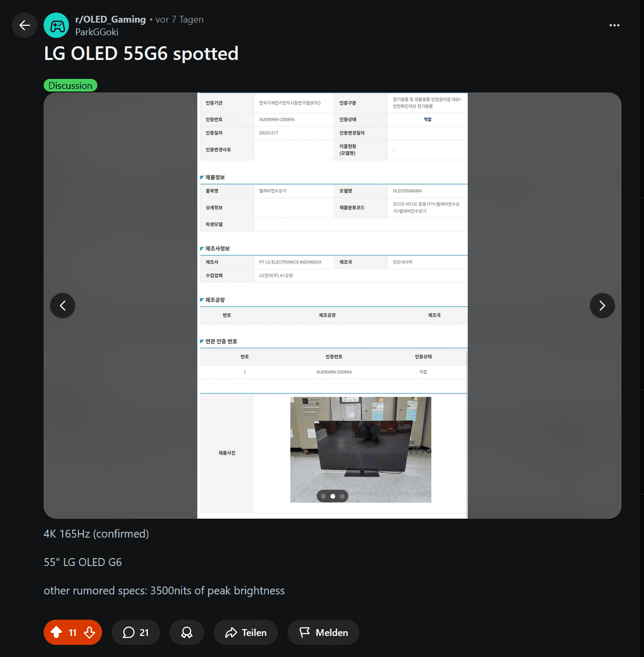This screenshot has width=644, height=657.
Task: Open the certification document image
Action: coord(333,306)
